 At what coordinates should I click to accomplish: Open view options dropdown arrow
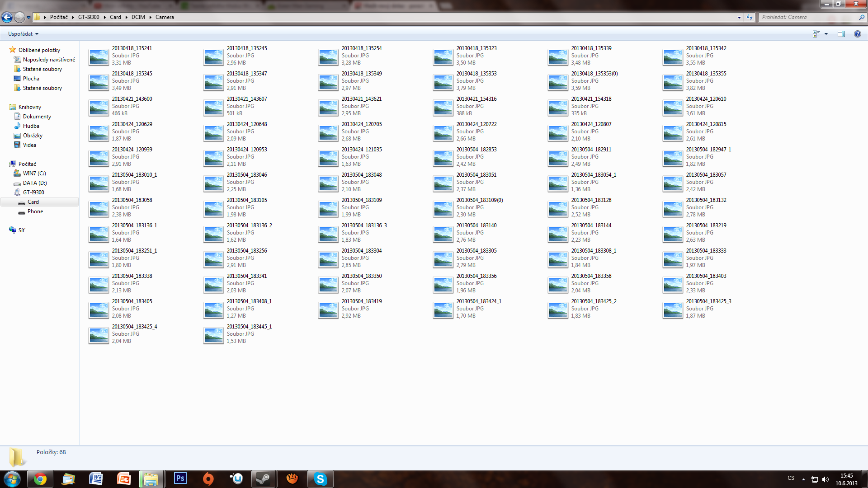point(826,34)
